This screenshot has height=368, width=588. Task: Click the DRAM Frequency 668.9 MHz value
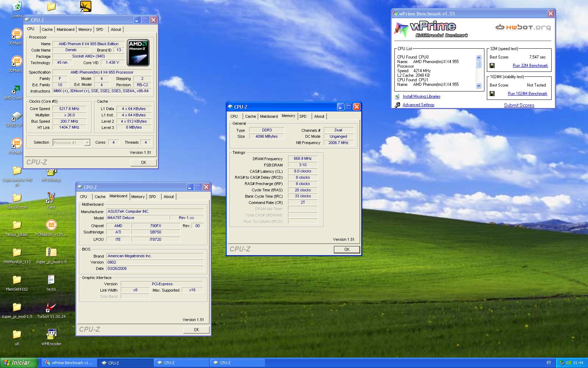[303, 159]
